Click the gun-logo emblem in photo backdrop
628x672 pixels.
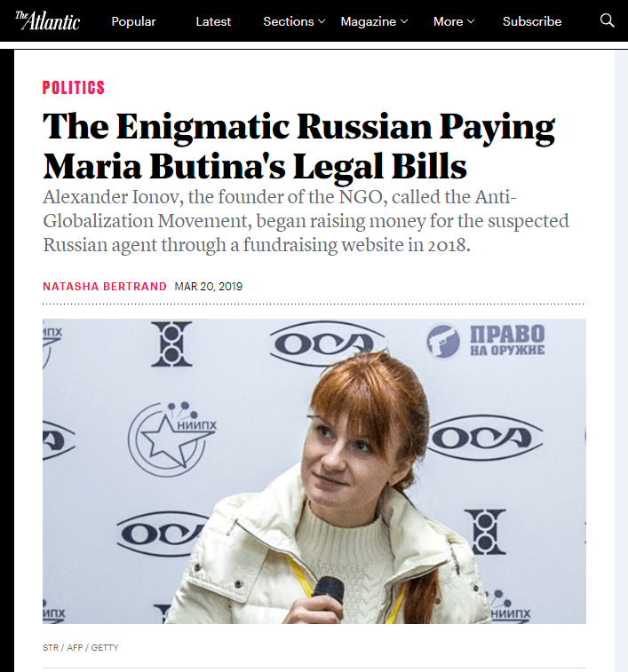443,341
